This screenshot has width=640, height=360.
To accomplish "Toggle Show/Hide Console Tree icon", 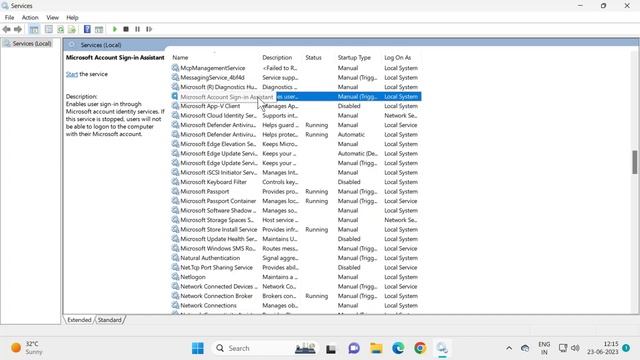I will 34,29.
